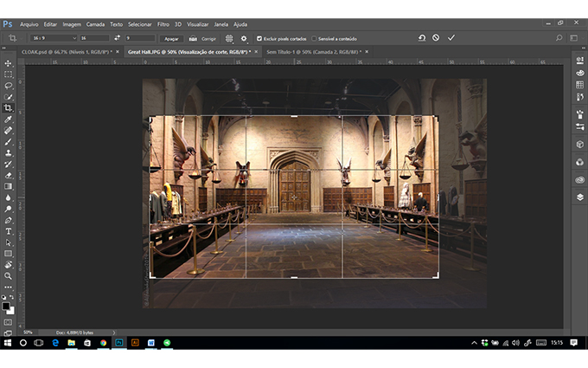Select the Lasso tool
Image resolution: width=588 pixels, height=368 pixels.
[x=8, y=86]
